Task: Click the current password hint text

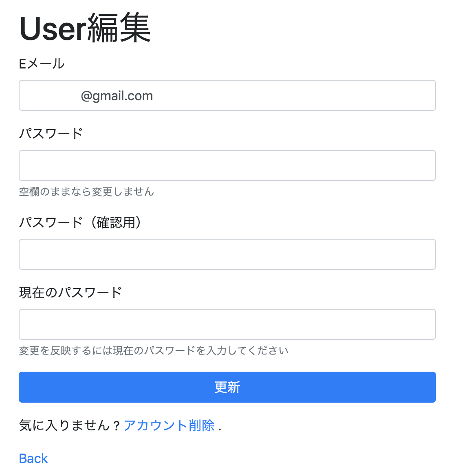Action: tap(153, 350)
